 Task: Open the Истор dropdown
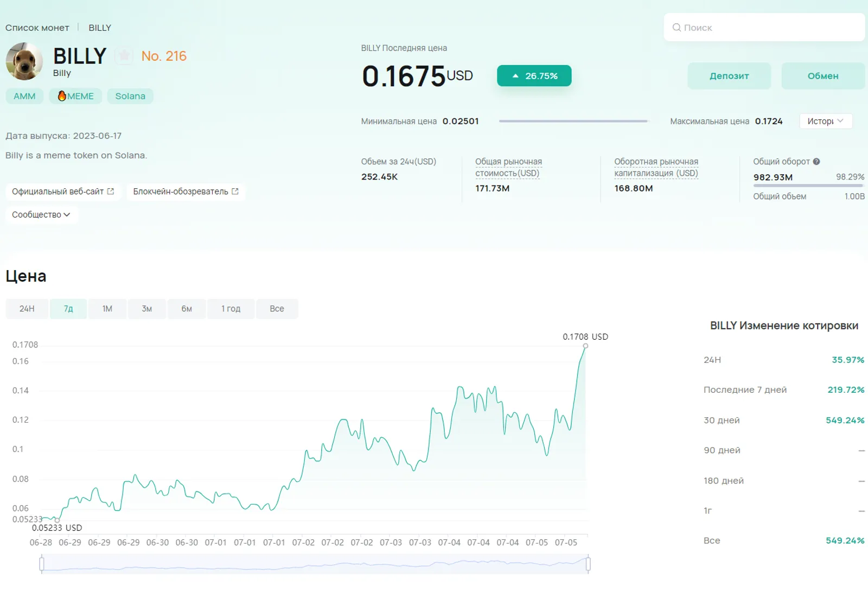pos(826,121)
